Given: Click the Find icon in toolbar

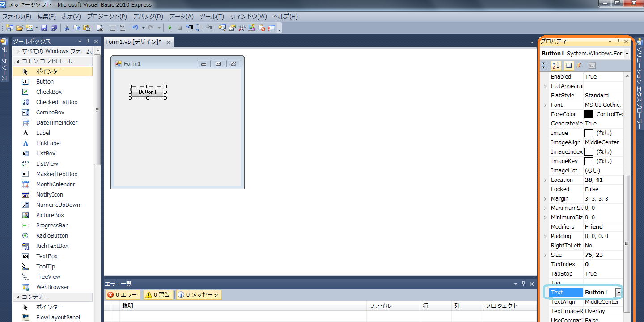Looking at the screenshot, I should 100,28.
